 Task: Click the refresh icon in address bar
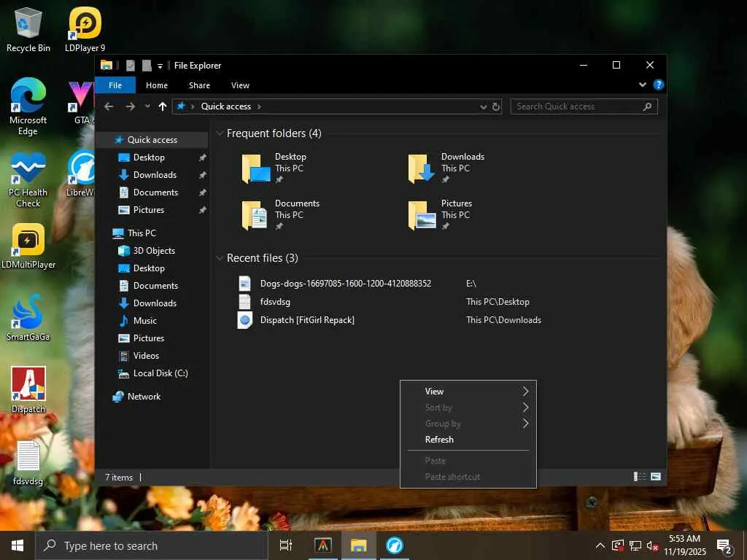coord(496,106)
